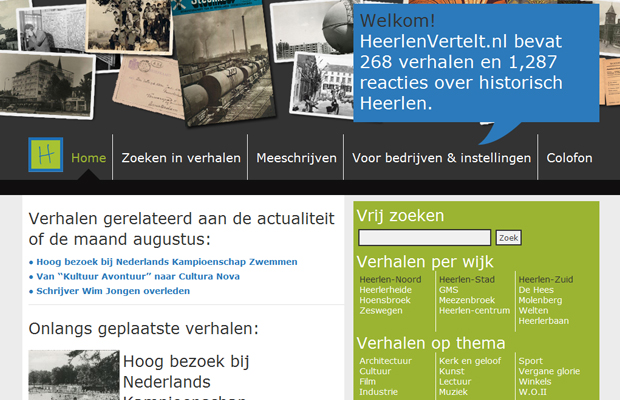Select Heerlen-Zuid district
This screenshot has height=400, width=620.
[x=546, y=279]
